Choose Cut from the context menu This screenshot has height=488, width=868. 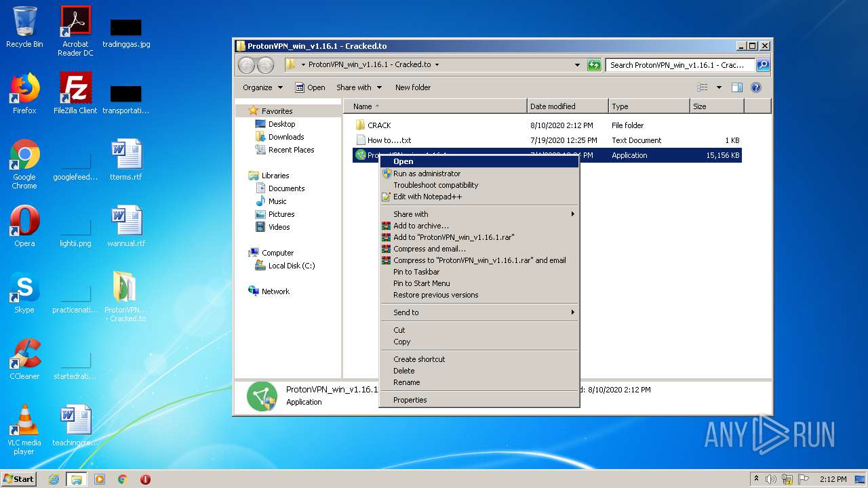pyautogui.click(x=479, y=330)
